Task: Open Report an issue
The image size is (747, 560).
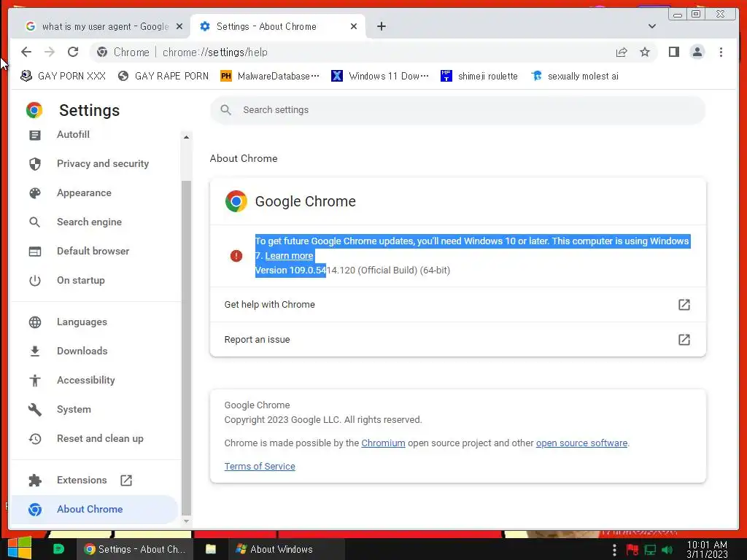Action: tap(457, 340)
